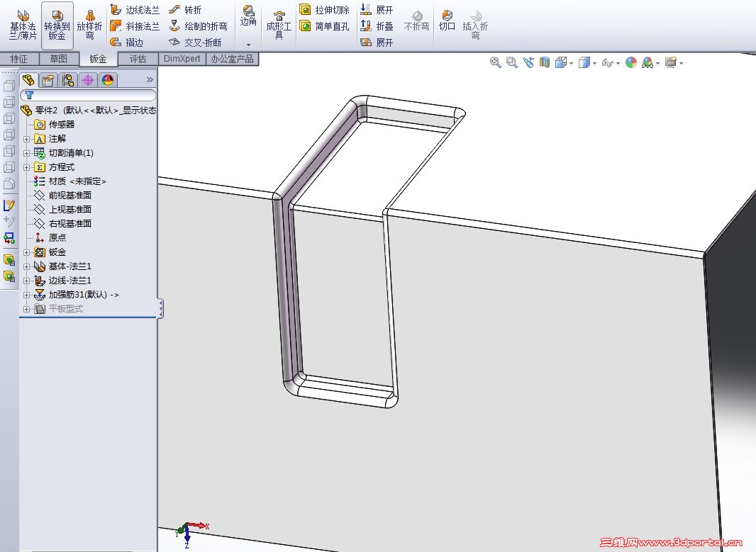Viewport: 756px width, 552px height.
Task: Click the panel collapse handle on tree edge
Action: [160, 308]
